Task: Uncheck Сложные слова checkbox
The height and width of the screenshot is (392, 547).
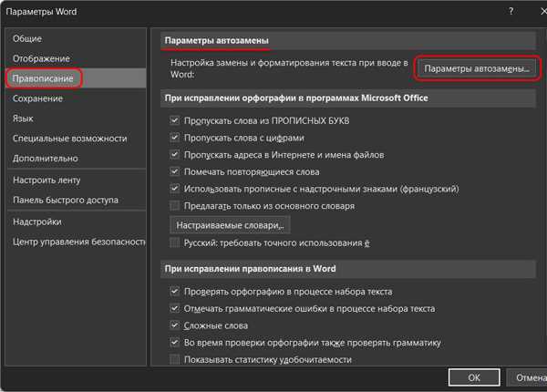Action: (x=175, y=325)
